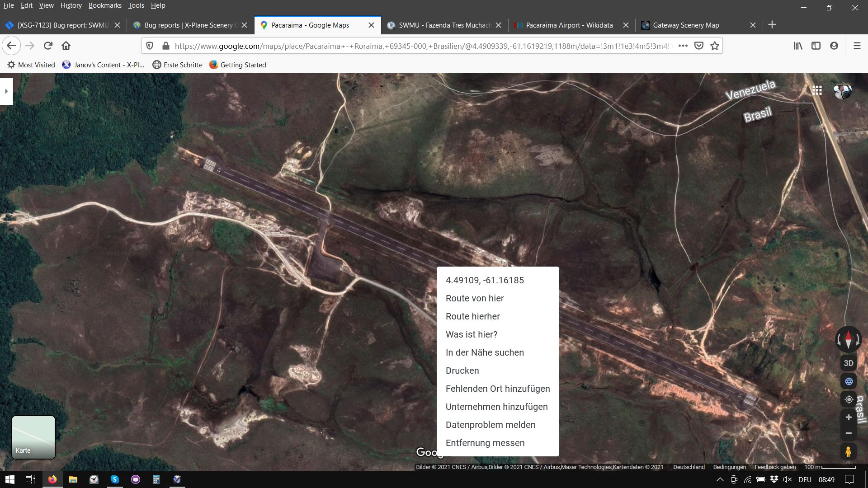The image size is (868, 488).
Task: Open tracking protection shield info
Action: (150, 46)
